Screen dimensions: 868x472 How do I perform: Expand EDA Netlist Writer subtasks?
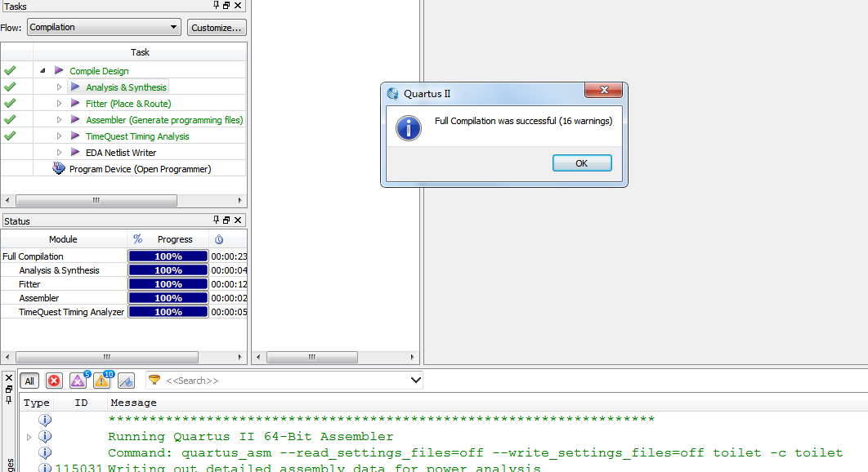click(59, 153)
